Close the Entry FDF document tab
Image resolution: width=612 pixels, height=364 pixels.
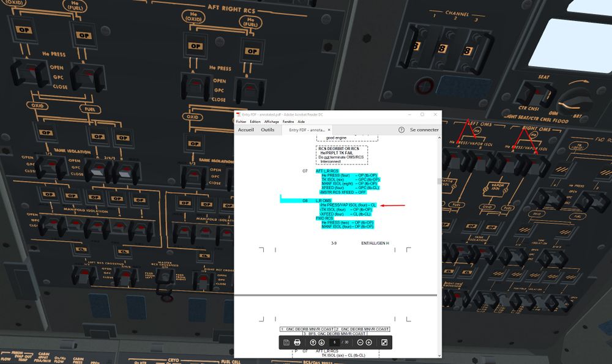(x=329, y=130)
